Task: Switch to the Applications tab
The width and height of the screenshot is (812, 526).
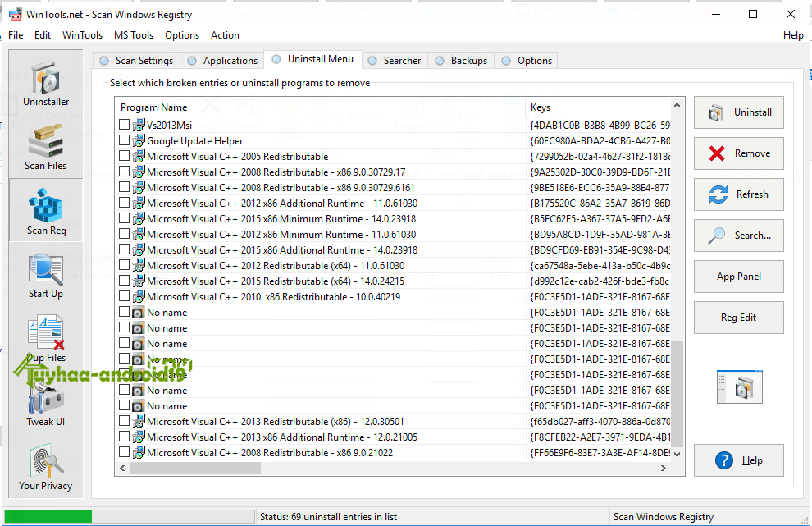Action: point(222,61)
